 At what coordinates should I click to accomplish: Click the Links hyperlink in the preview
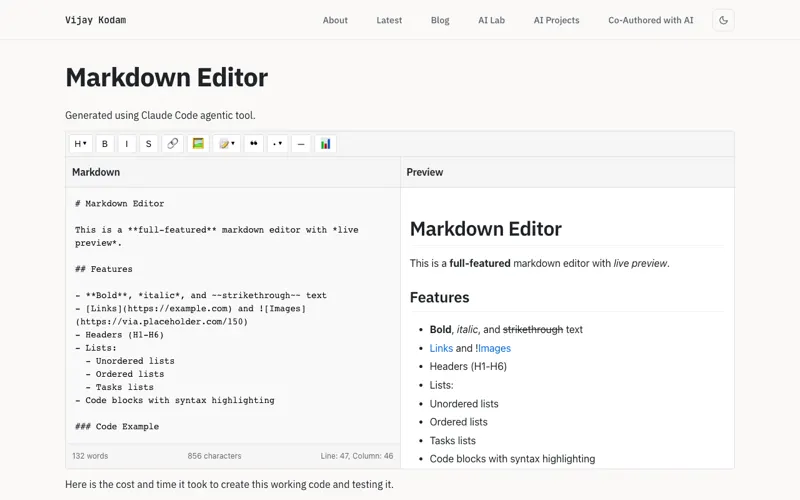(x=441, y=348)
